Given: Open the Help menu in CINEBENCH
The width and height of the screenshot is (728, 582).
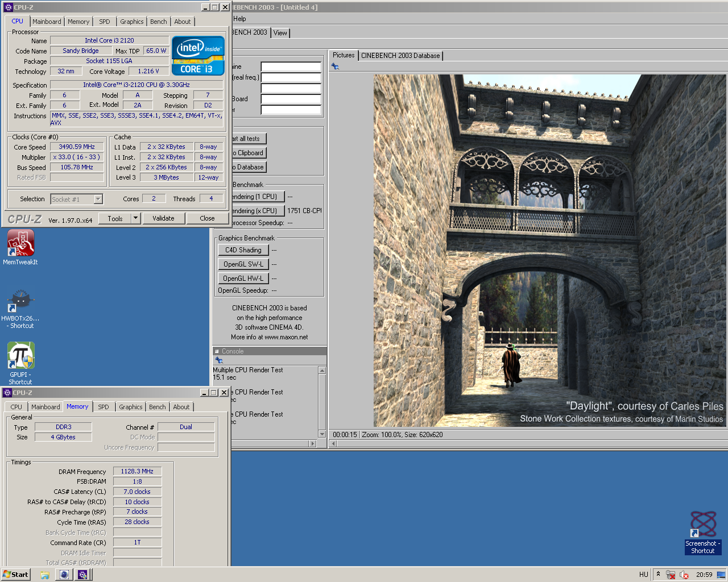Looking at the screenshot, I should pyautogui.click(x=239, y=19).
